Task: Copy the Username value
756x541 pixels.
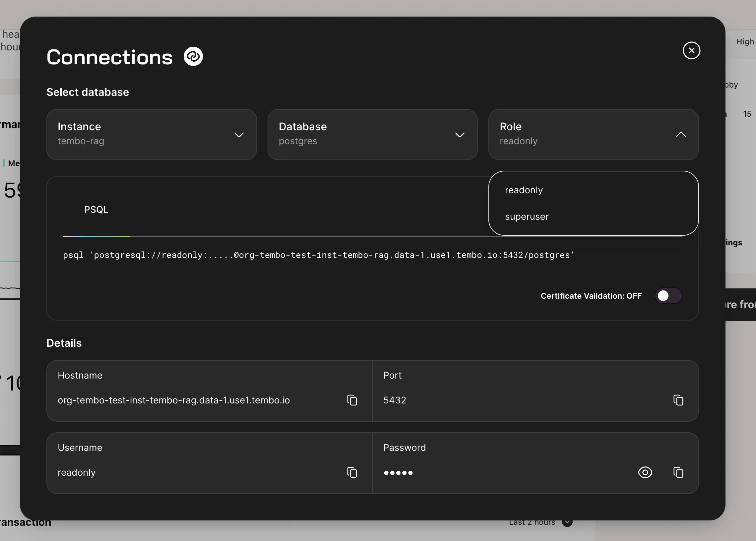Action: (x=352, y=472)
